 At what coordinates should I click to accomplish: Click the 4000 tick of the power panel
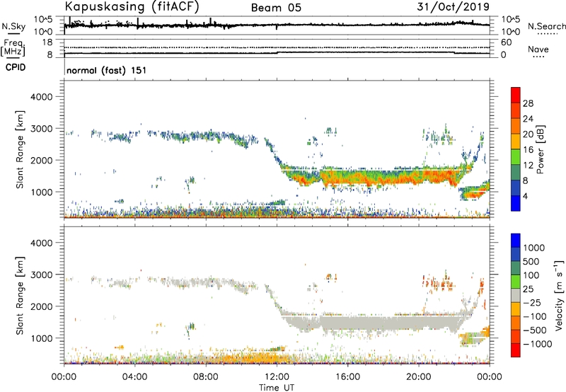point(41,97)
